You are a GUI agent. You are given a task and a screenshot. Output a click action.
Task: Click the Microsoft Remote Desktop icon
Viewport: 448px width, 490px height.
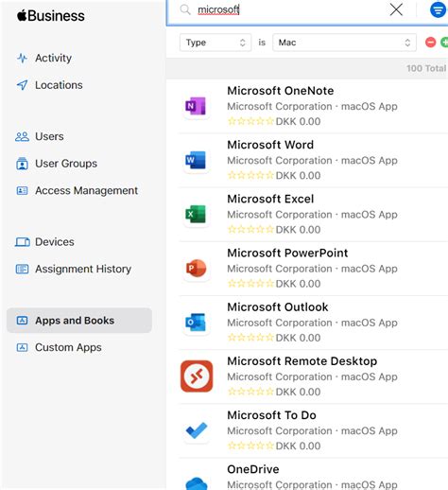pyautogui.click(x=197, y=376)
